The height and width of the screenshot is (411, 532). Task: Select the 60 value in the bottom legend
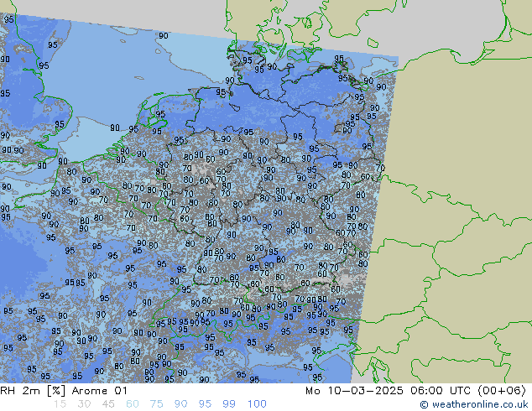(x=133, y=404)
